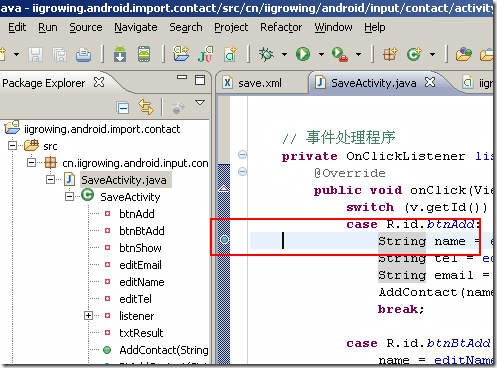
Task: Select the txtResult field
Action: (141, 333)
